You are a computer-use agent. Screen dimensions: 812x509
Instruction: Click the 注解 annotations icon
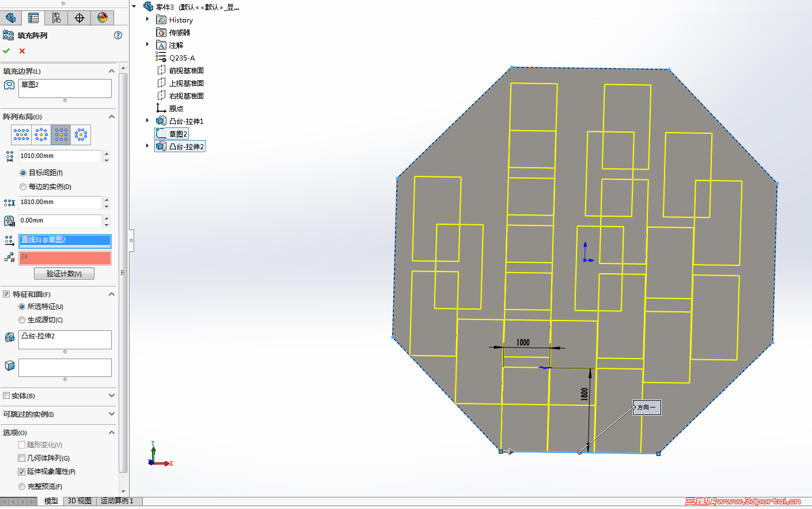pyautogui.click(x=161, y=45)
